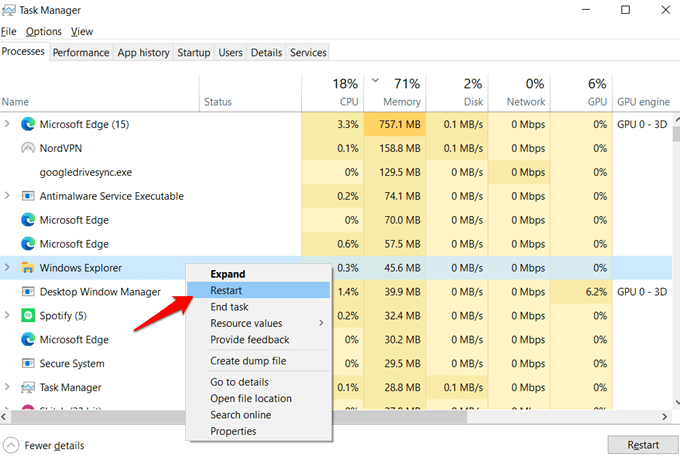
Task: Expand the Task Manager process group
Action: tap(7, 387)
